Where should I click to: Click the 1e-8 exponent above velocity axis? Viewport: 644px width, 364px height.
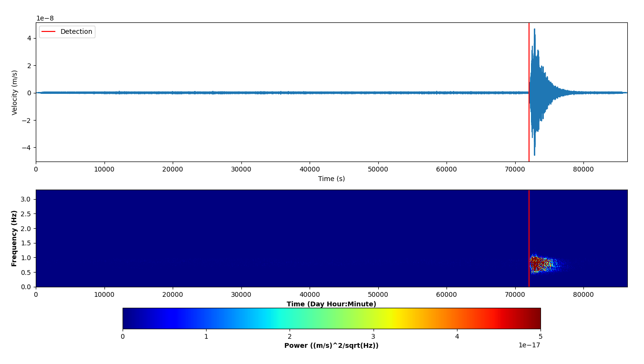tap(45, 19)
